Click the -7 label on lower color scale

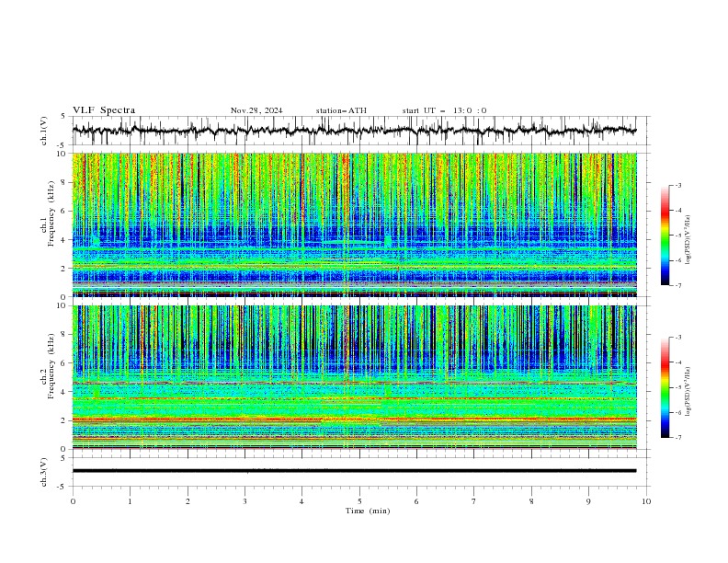click(677, 438)
